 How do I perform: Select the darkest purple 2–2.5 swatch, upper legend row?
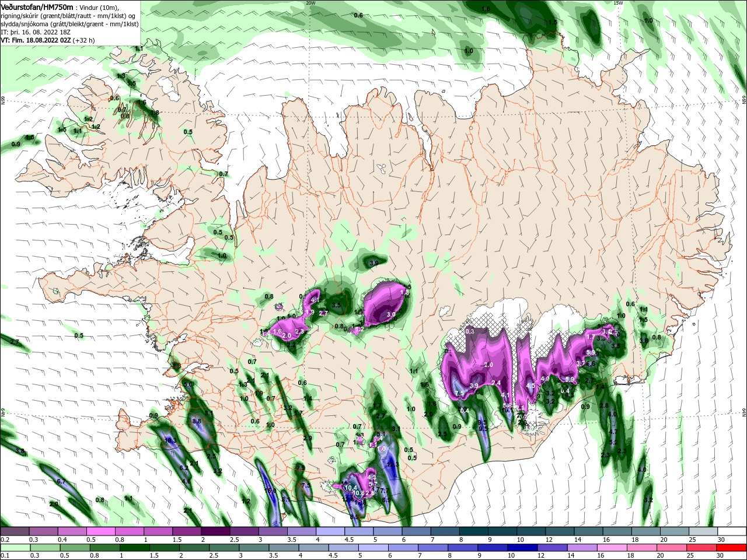click(216, 531)
